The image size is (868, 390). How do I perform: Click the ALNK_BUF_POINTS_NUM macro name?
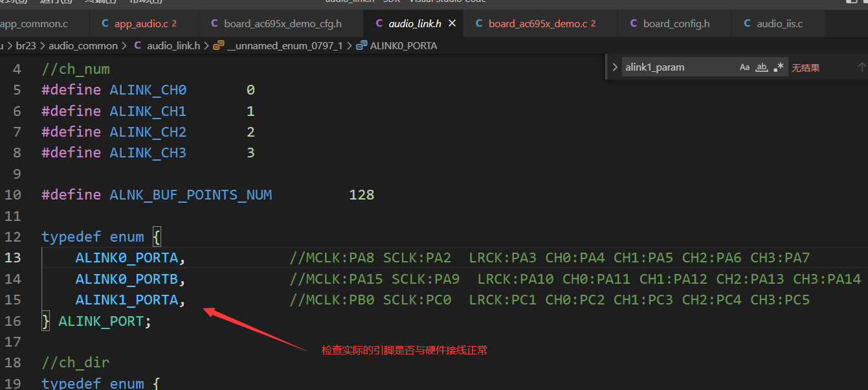tap(190, 194)
